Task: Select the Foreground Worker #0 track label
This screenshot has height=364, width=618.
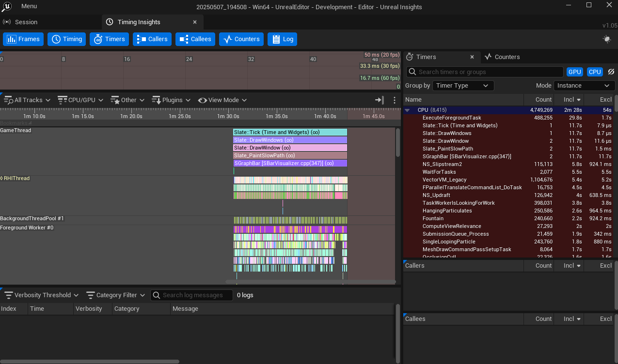Action: tap(27, 227)
